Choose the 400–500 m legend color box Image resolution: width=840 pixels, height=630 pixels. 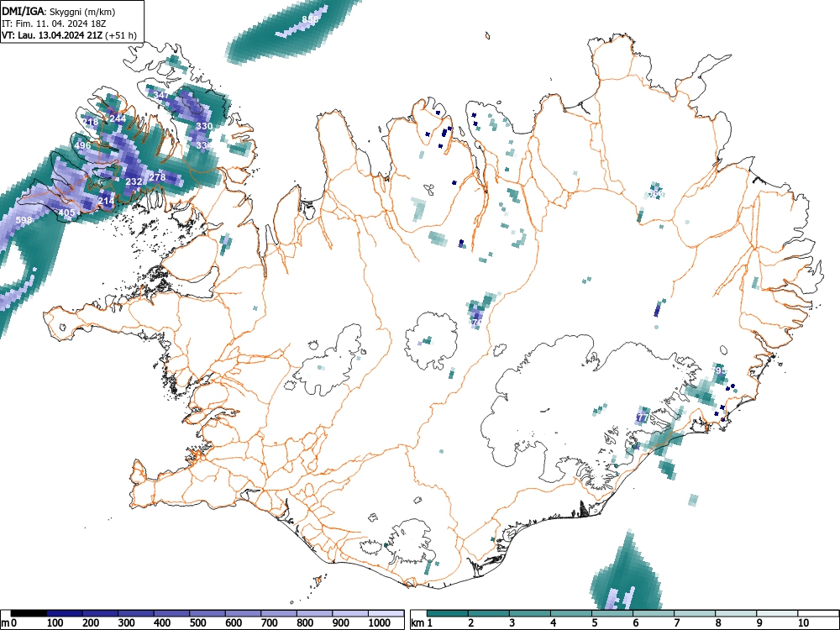point(172,613)
